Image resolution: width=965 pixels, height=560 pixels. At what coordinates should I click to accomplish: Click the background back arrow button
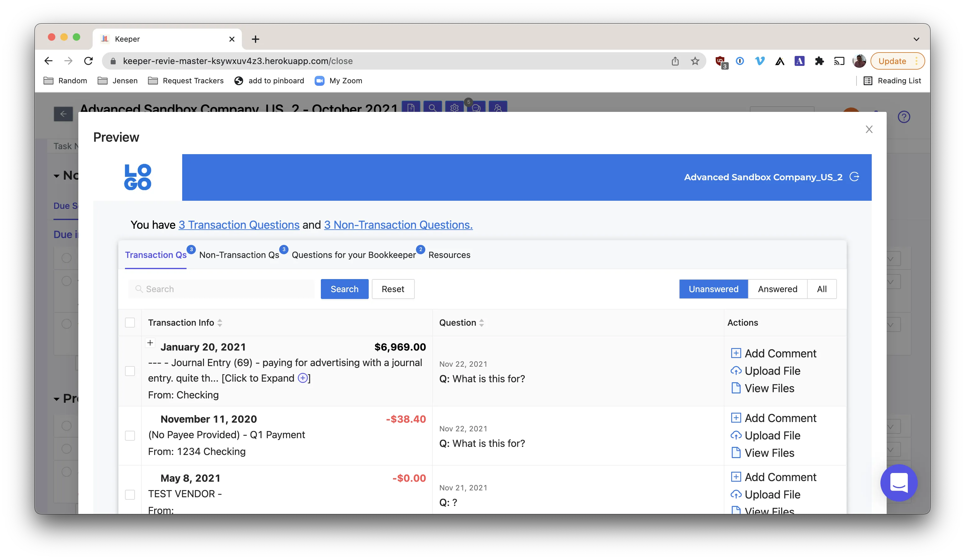coord(63,114)
